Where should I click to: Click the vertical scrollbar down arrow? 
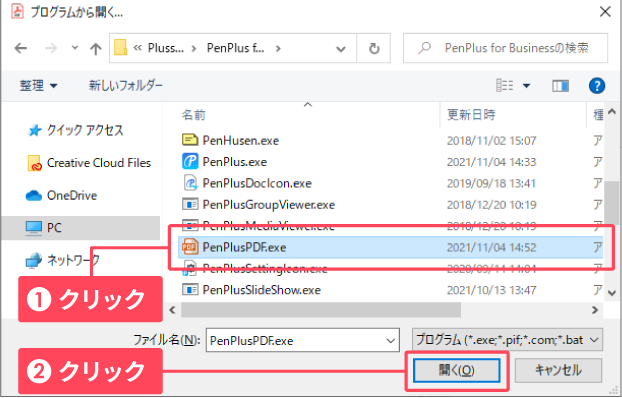point(612,293)
